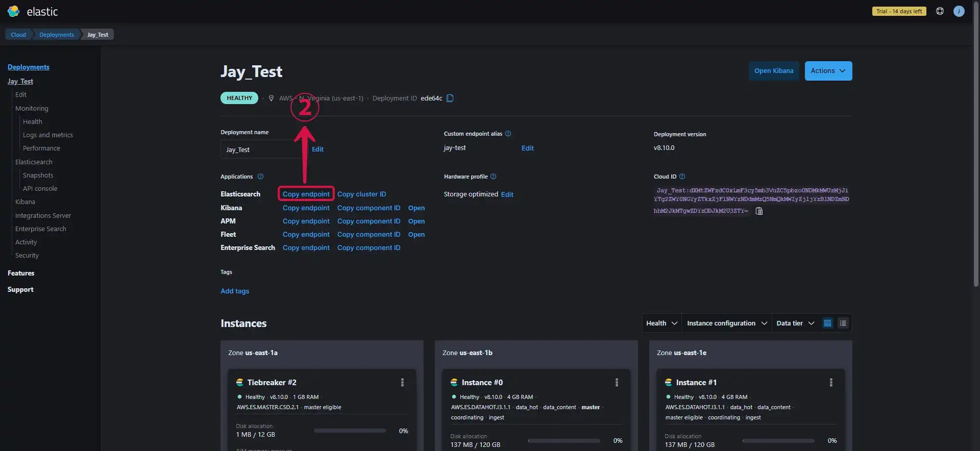Open Deployments in the sidebar
The image size is (980, 451).
click(x=29, y=67)
